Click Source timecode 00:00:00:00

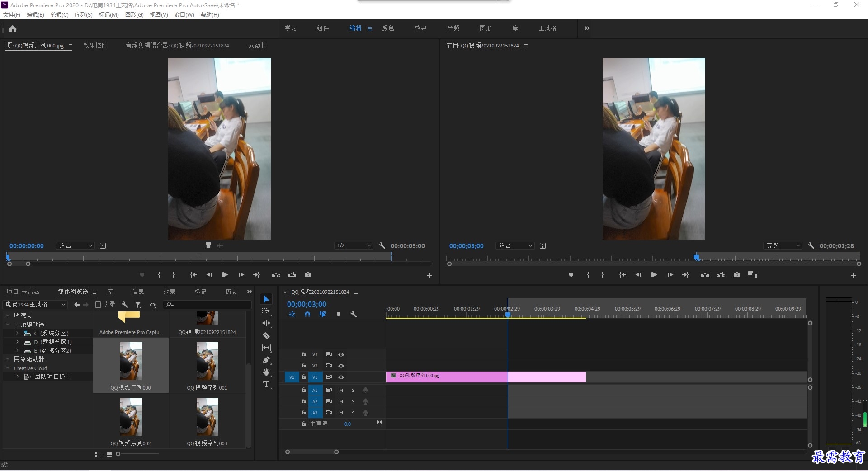coord(27,246)
